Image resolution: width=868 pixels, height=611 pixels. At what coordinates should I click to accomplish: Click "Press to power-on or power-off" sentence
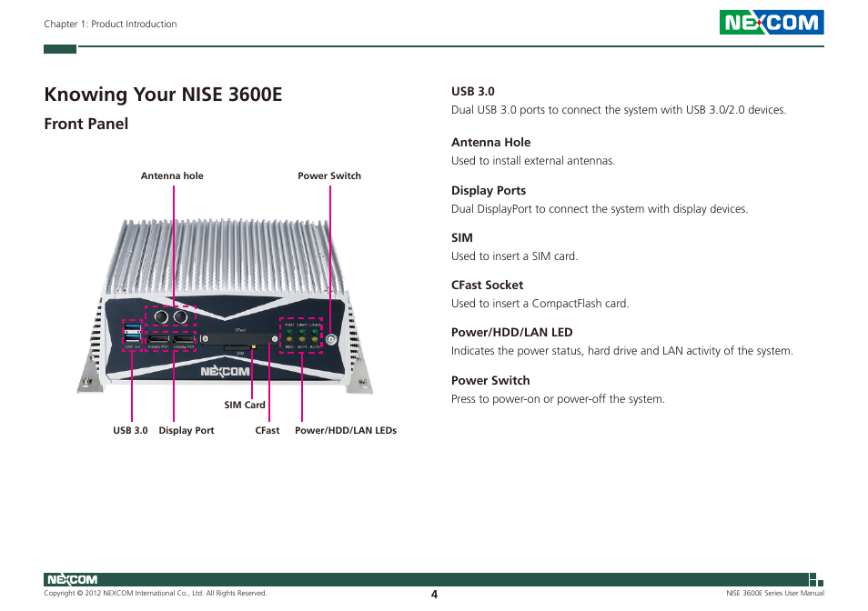pyautogui.click(x=558, y=398)
